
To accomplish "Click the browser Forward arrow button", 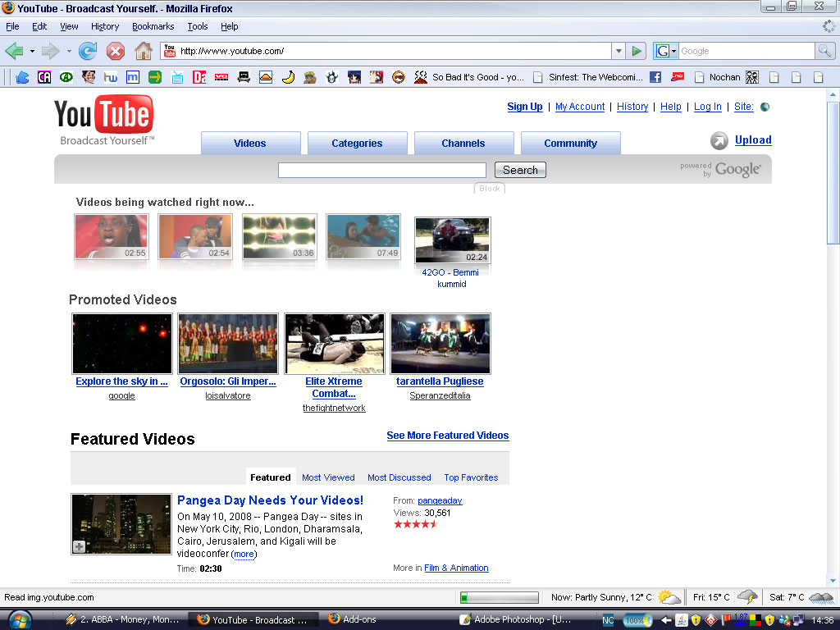I will click(50, 51).
